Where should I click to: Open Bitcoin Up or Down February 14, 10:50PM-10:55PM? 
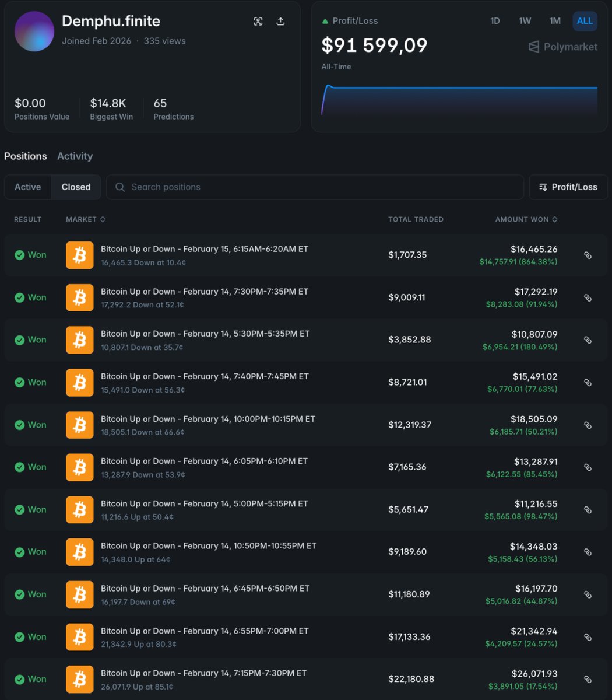(x=209, y=546)
